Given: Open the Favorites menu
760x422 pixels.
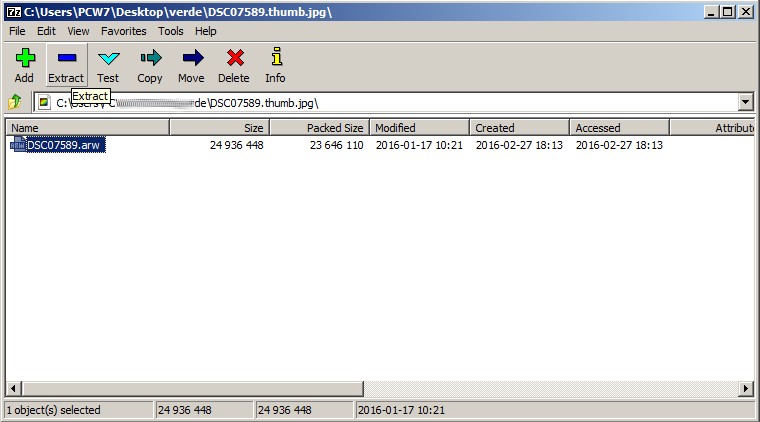Looking at the screenshot, I should pos(123,31).
